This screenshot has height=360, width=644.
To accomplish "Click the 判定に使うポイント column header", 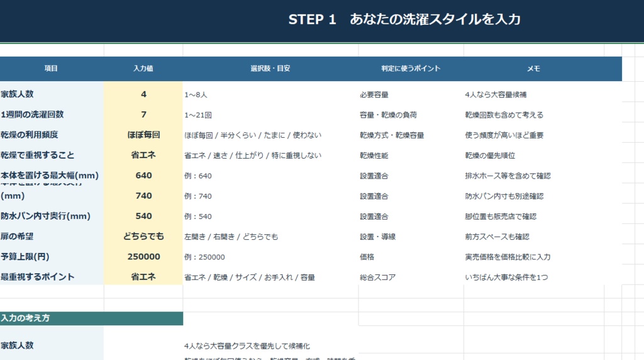I will pos(411,69).
